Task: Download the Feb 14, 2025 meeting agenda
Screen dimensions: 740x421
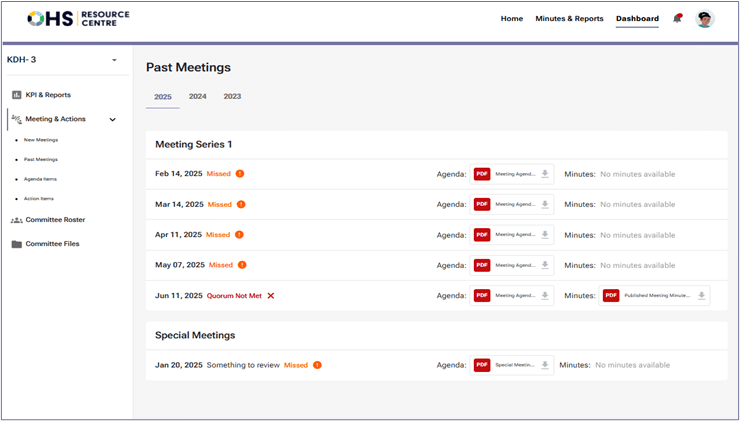Action: (545, 174)
